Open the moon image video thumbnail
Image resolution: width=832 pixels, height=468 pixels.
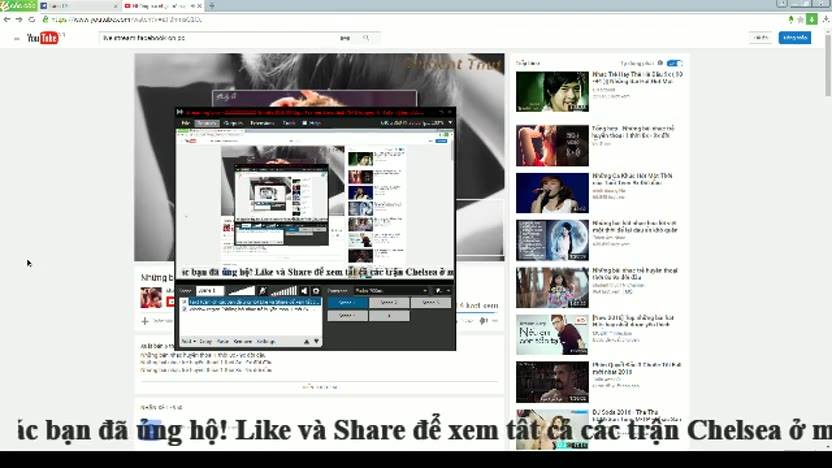pos(552,240)
